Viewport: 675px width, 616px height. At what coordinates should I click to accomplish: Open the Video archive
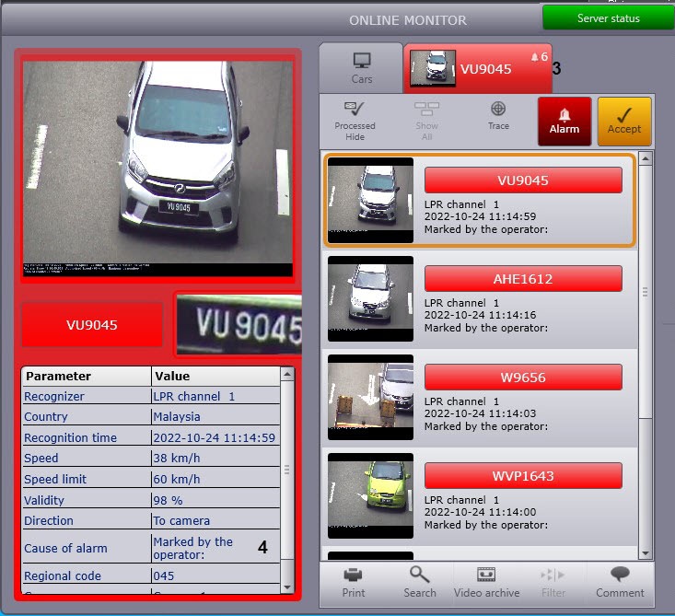coord(486,583)
